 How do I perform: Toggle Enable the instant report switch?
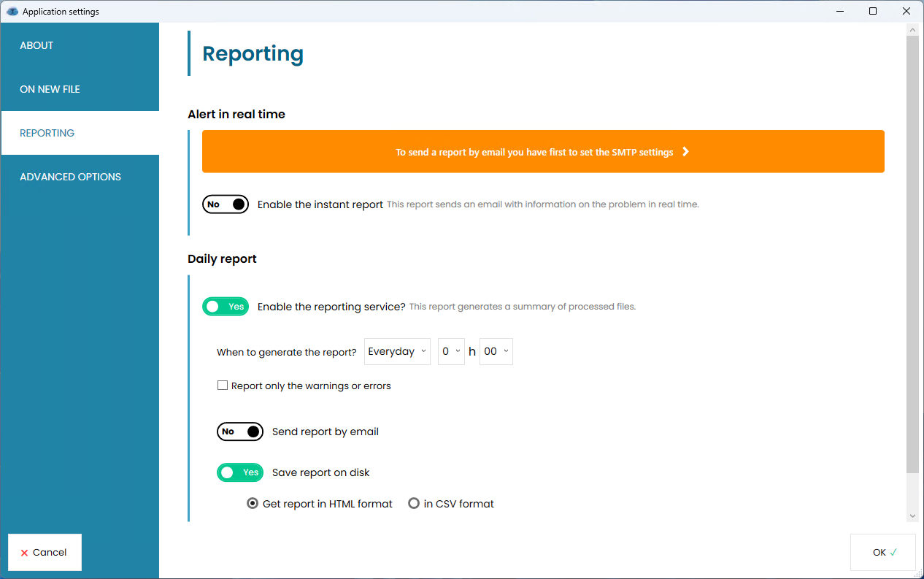226,204
